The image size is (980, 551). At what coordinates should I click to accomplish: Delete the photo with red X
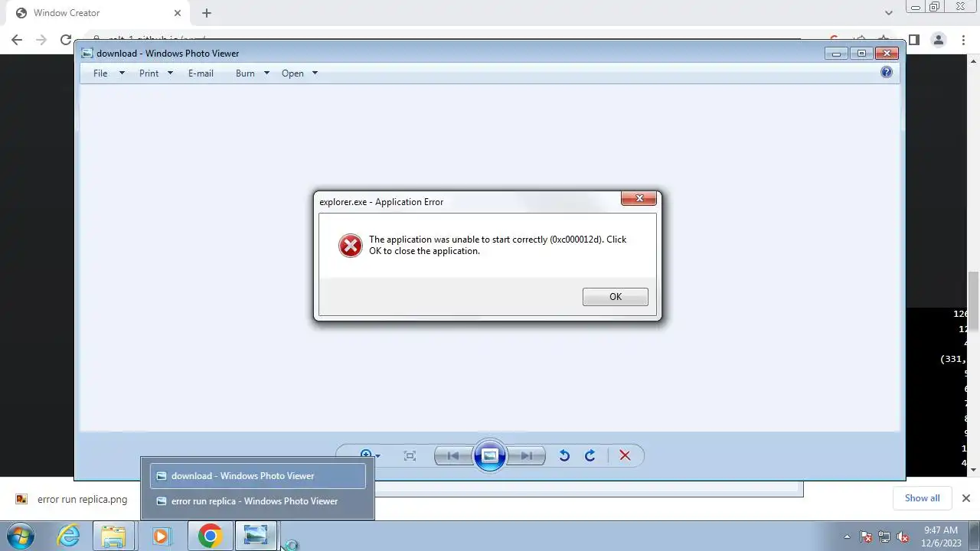[x=625, y=455]
